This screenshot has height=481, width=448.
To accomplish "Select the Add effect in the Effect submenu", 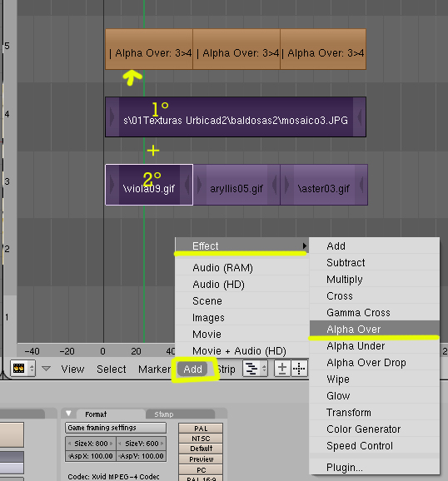I will (375, 245).
